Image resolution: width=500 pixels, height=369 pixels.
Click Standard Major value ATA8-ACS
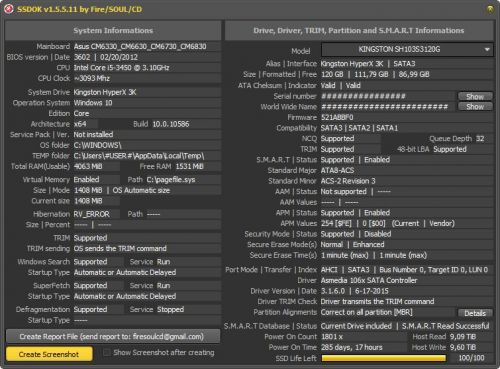[337, 170]
